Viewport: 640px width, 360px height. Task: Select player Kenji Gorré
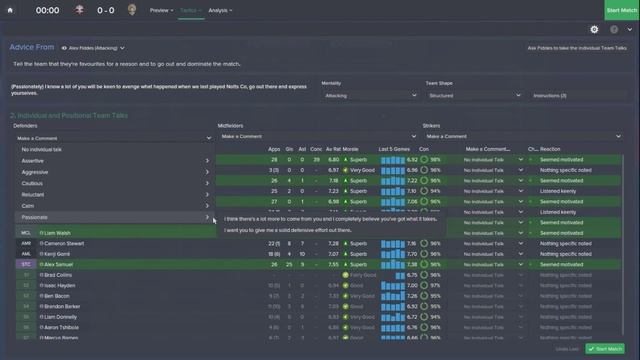pyautogui.click(x=57, y=254)
